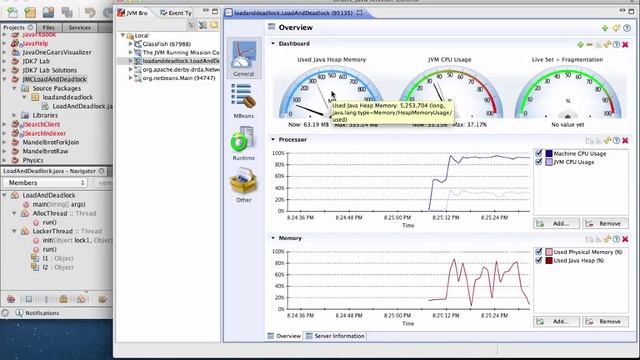Screen dimensions: 640x360
Task: Click the New Project icon in NetBeans toolbar
Action: tap(30, 13)
